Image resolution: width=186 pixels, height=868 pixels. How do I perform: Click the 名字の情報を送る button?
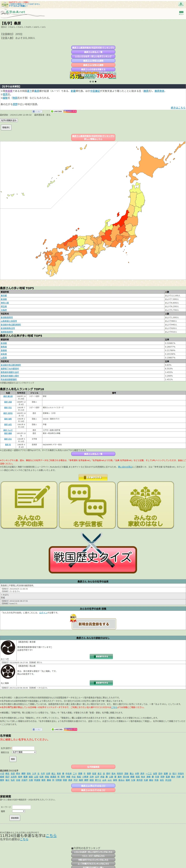(x=9, y=120)
